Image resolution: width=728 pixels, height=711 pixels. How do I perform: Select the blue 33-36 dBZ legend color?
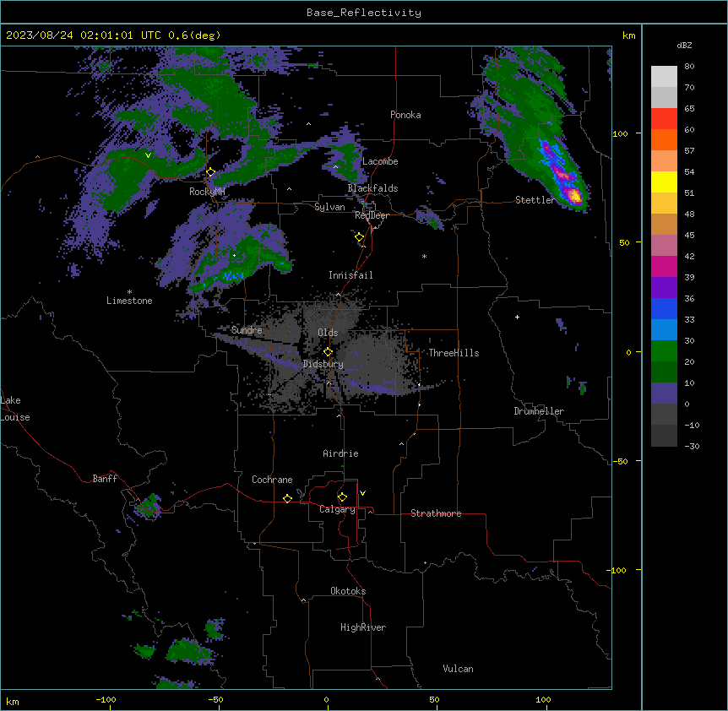tap(664, 308)
